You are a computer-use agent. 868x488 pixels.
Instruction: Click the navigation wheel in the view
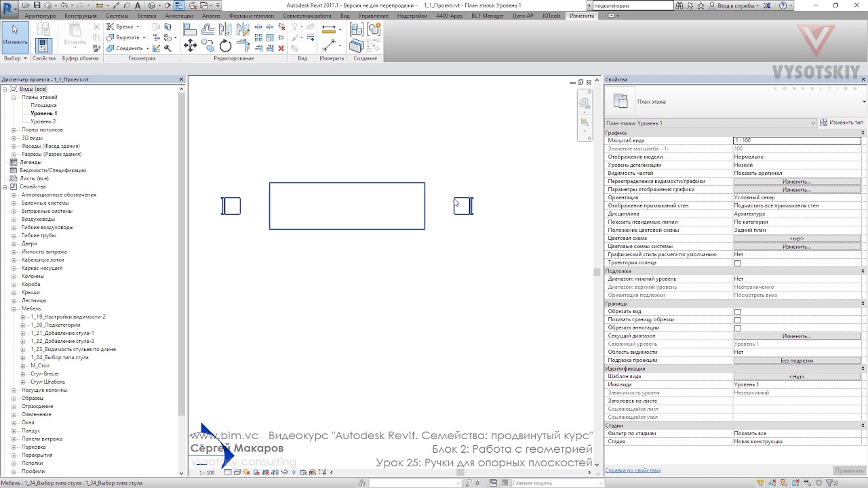coord(585,104)
